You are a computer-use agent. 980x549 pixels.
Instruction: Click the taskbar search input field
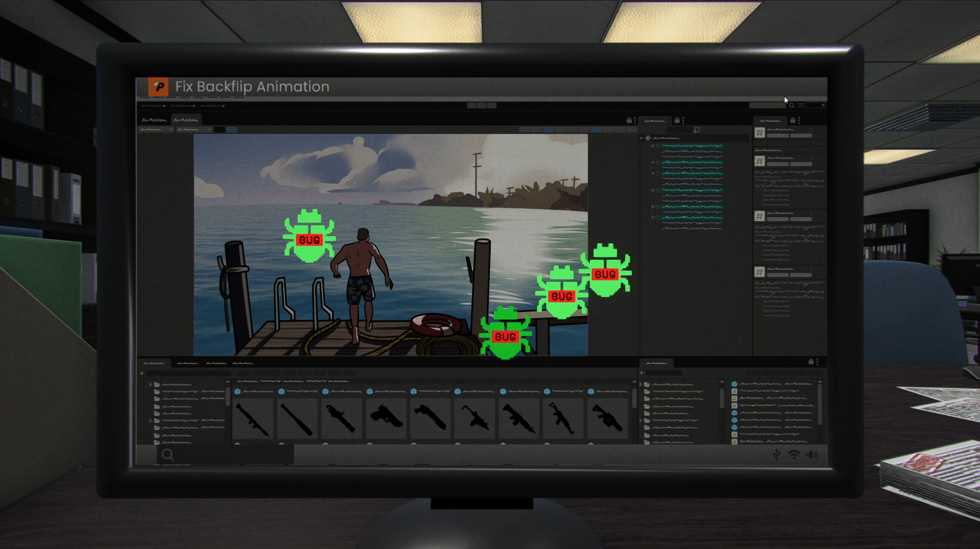[226, 455]
